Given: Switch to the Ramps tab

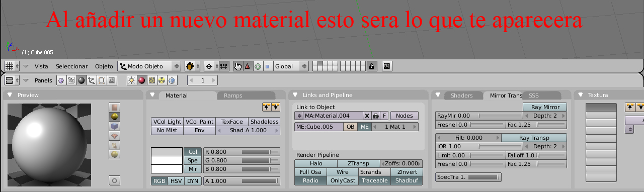Looking at the screenshot, I should (233, 95).
